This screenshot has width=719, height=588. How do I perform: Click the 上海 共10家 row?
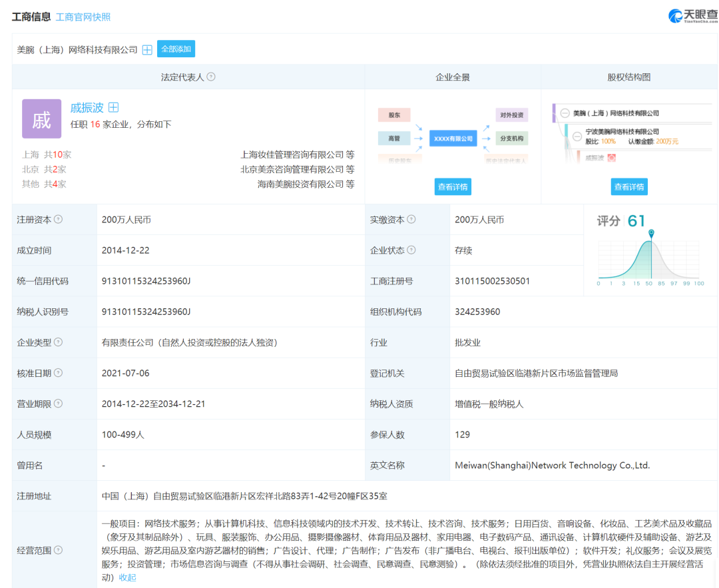pos(47,154)
